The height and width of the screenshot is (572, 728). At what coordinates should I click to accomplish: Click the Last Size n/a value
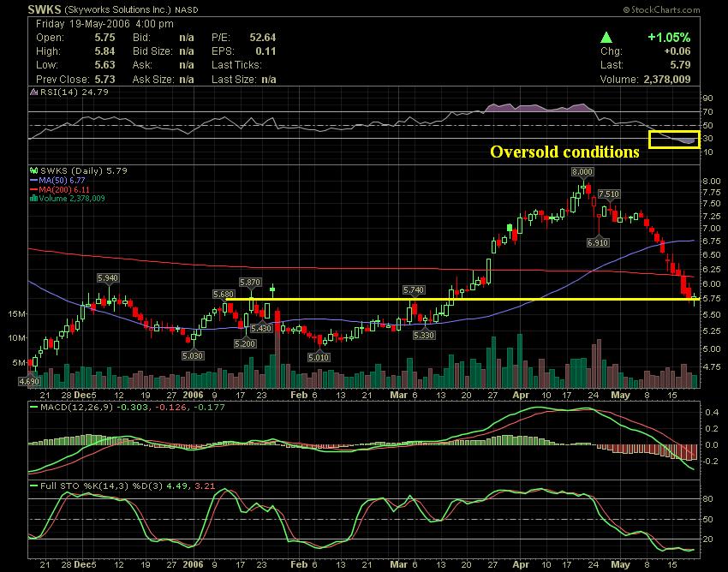269,80
